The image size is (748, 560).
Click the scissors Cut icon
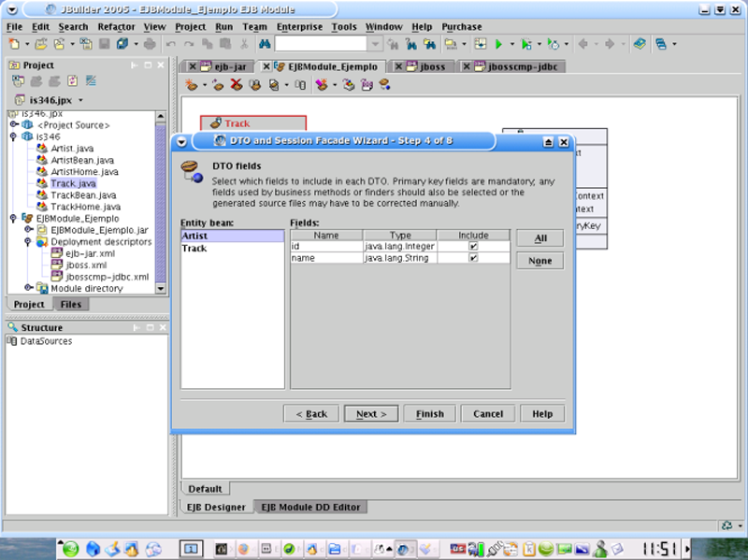(244, 44)
